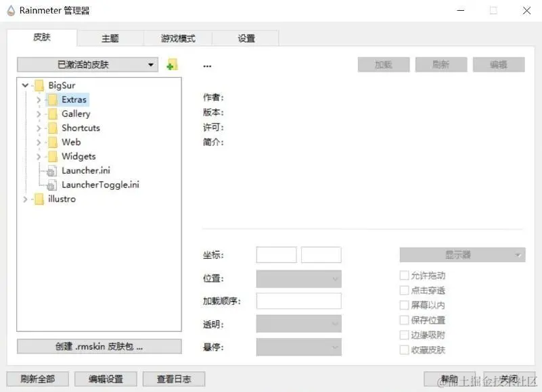Expand the Widgets folder node
542x392 pixels.
pyautogui.click(x=39, y=156)
